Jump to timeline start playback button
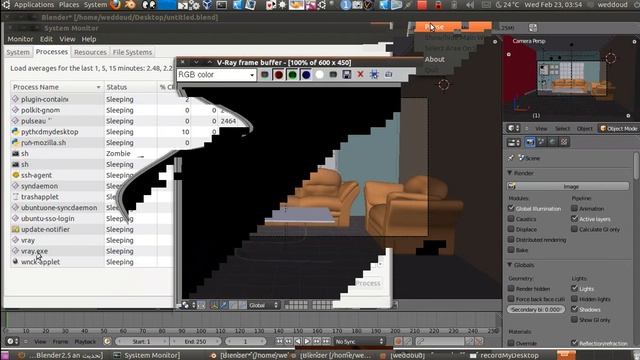The height and width of the screenshot is (360, 640). 279,341
